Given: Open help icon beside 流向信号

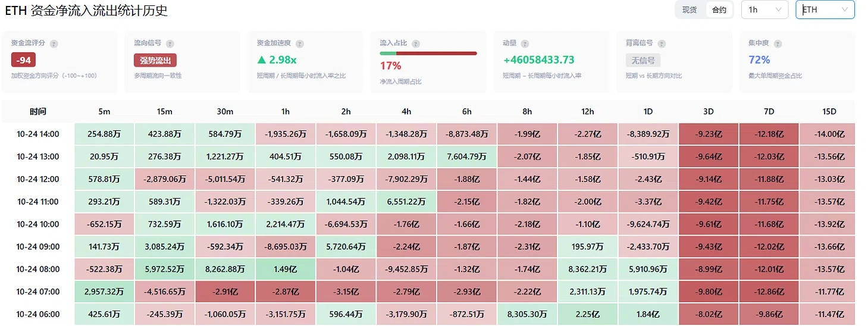Looking at the screenshot, I should point(170,44).
